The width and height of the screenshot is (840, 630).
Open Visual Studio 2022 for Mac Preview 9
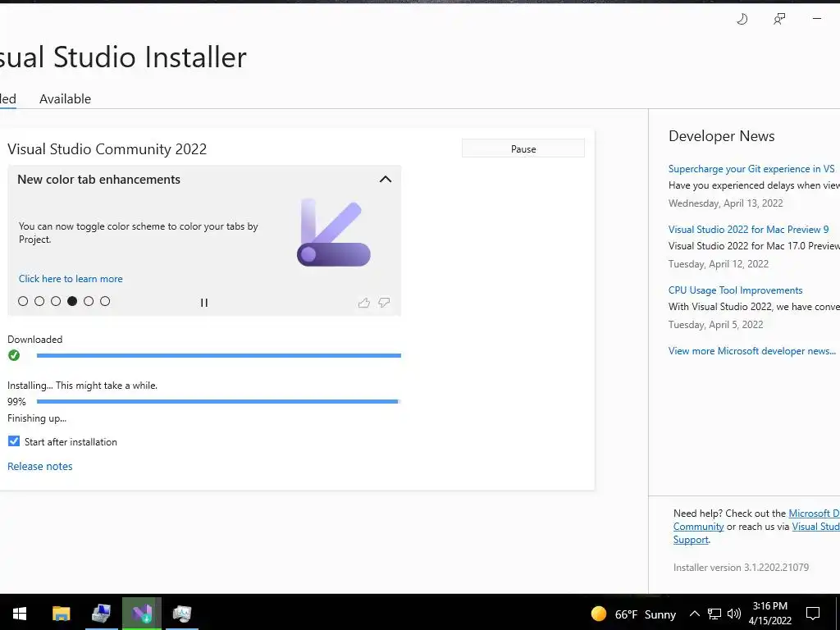coord(748,230)
